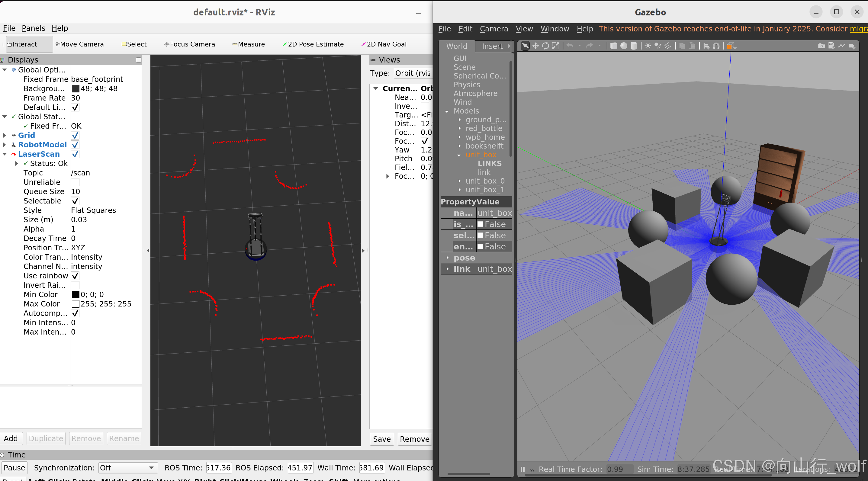This screenshot has height=481, width=868.
Task: Pause the Gazebo simulation
Action: click(x=522, y=469)
